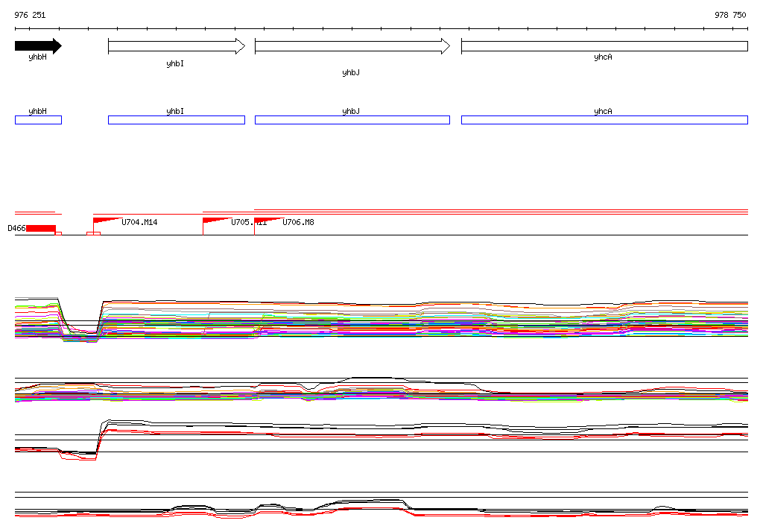Click the blue yhbJ annotation box
The width and height of the screenshot is (763, 532).
pyautogui.click(x=352, y=120)
